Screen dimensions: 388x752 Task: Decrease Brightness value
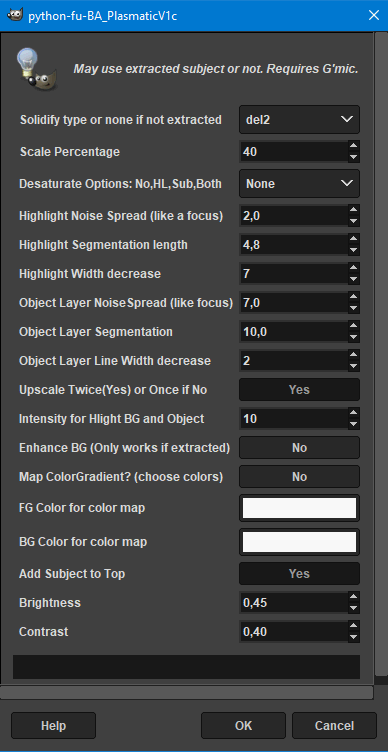(x=353, y=608)
